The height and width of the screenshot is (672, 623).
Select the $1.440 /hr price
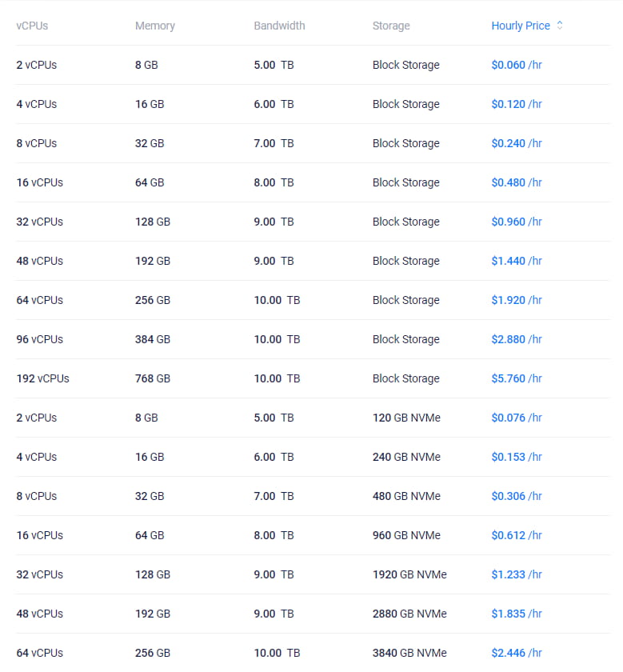517,261
